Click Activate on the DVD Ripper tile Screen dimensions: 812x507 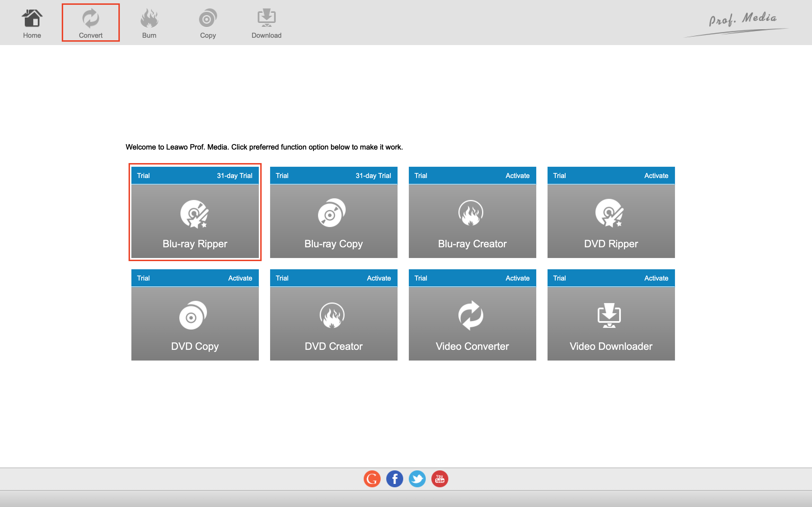coord(656,176)
